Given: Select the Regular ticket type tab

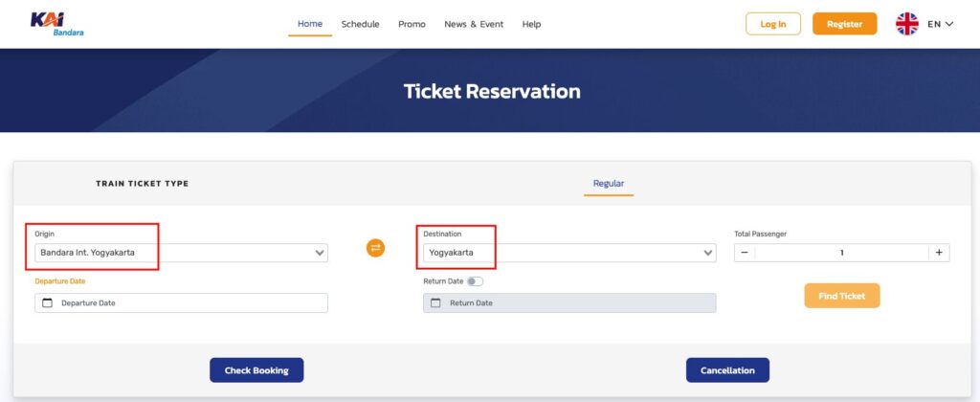Looking at the screenshot, I should pyautogui.click(x=608, y=183).
